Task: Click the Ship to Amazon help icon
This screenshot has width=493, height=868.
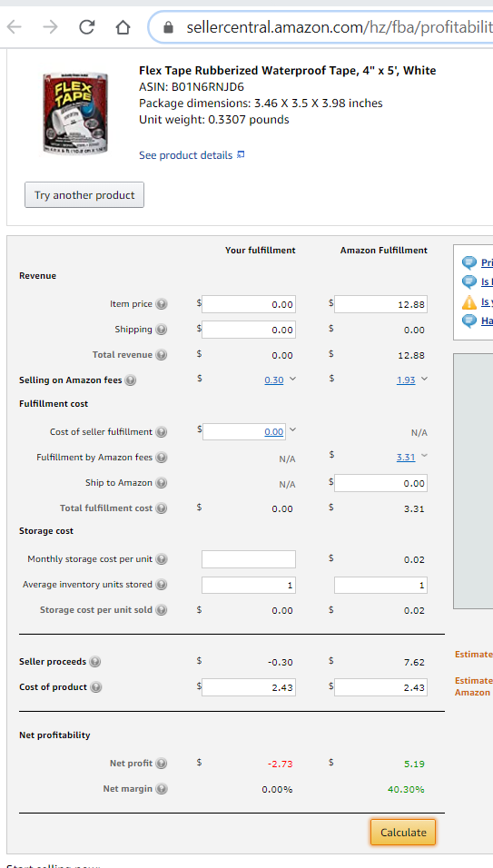Action: tap(161, 483)
